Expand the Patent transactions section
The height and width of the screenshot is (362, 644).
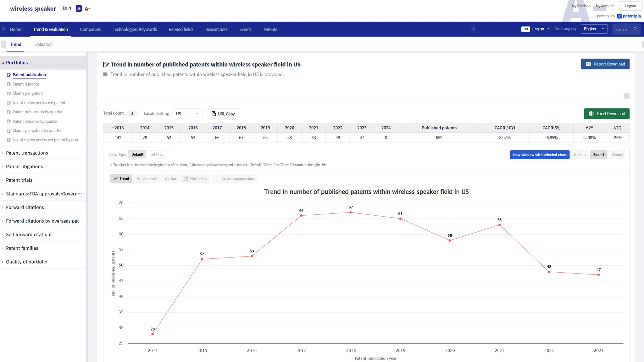[27, 153]
